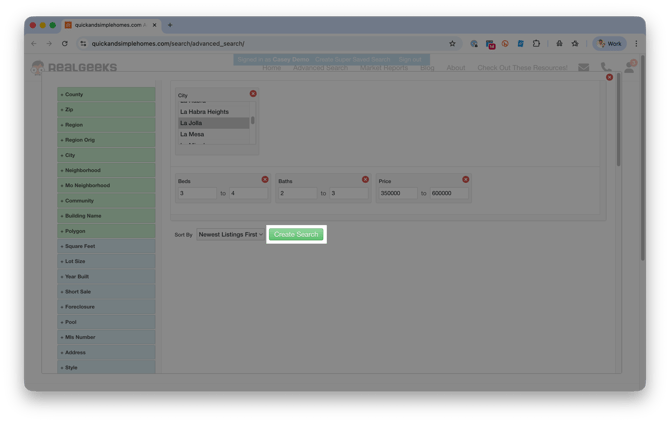Image resolution: width=670 pixels, height=423 pixels.
Task: Add the Polygon filter
Action: click(x=106, y=231)
